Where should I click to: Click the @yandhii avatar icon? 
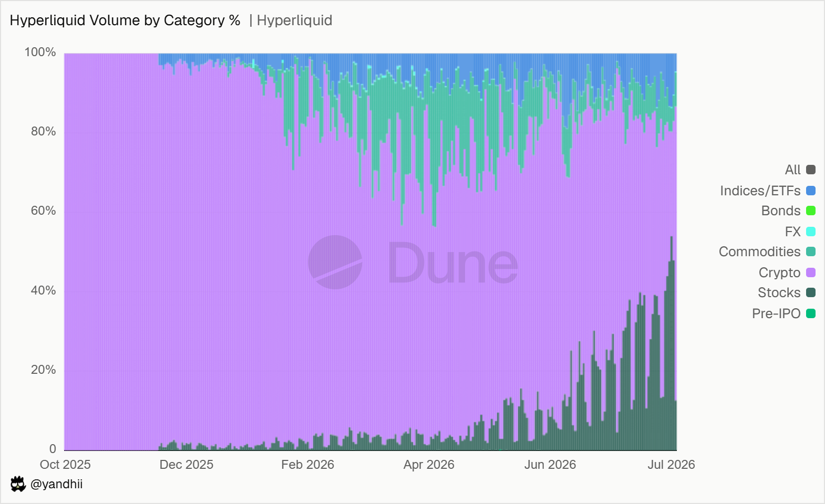coord(18,484)
